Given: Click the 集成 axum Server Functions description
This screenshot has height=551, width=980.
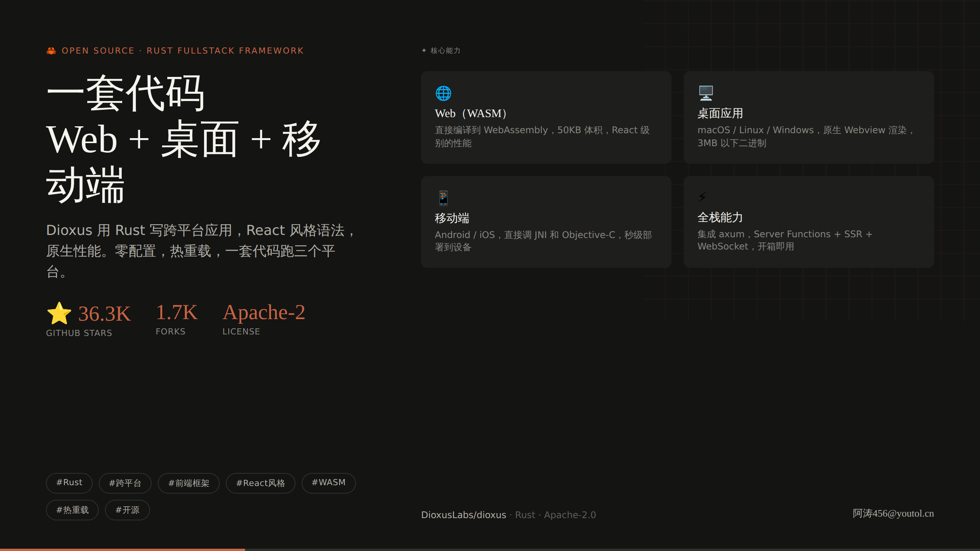Looking at the screenshot, I should pyautogui.click(x=785, y=240).
